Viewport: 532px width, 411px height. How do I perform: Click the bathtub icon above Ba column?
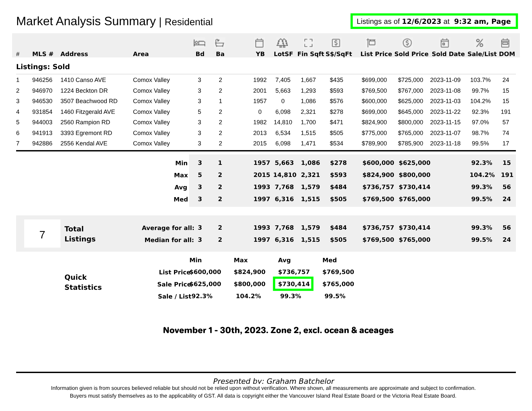[220, 43]
